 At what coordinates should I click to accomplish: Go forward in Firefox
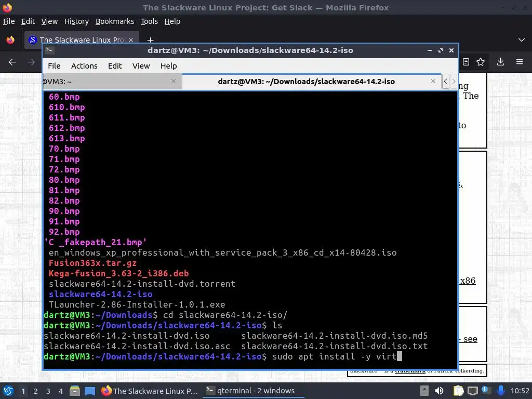pyautogui.click(x=31, y=62)
